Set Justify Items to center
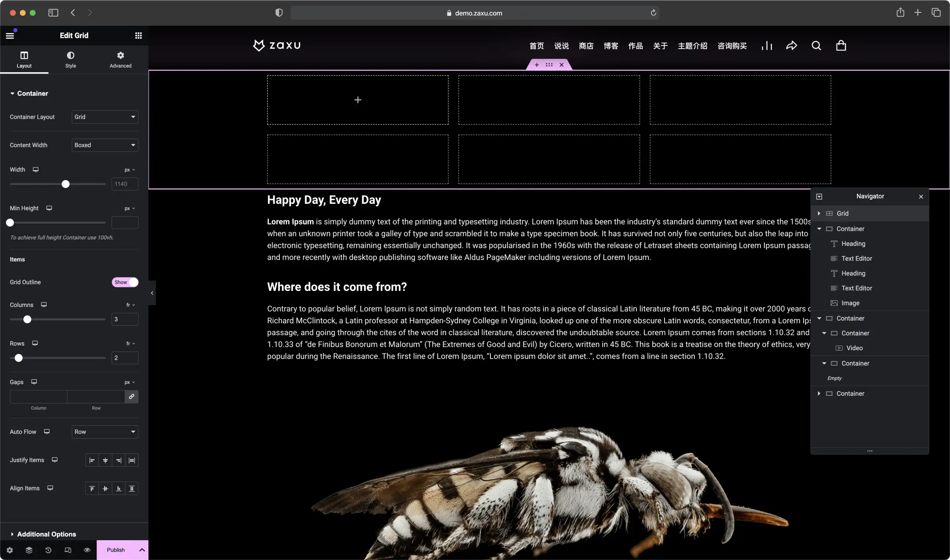This screenshot has height=560, width=950. [105, 460]
